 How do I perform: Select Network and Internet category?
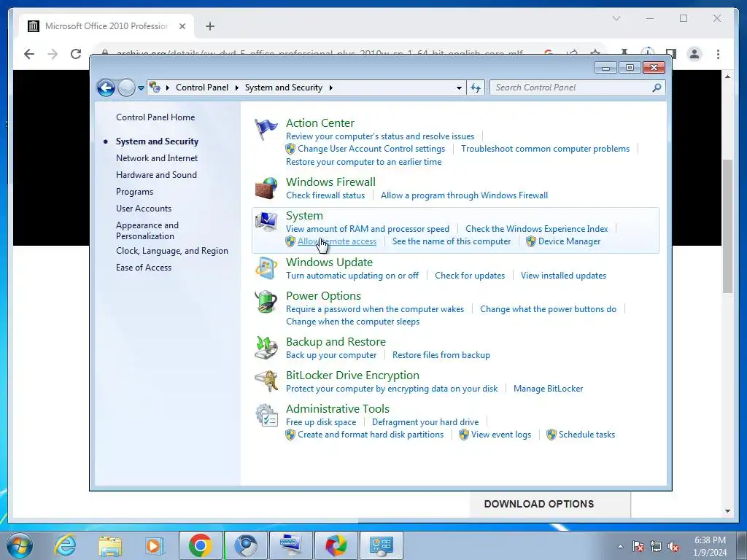157,158
